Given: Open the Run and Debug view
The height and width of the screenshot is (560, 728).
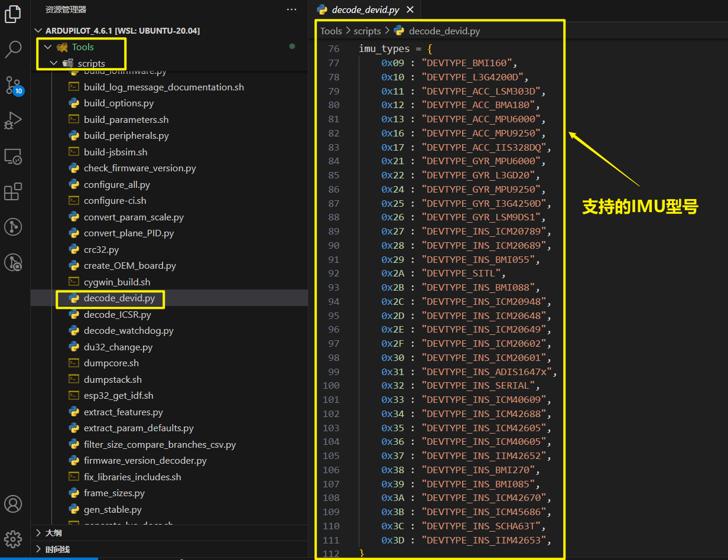Looking at the screenshot, I should tap(13, 121).
